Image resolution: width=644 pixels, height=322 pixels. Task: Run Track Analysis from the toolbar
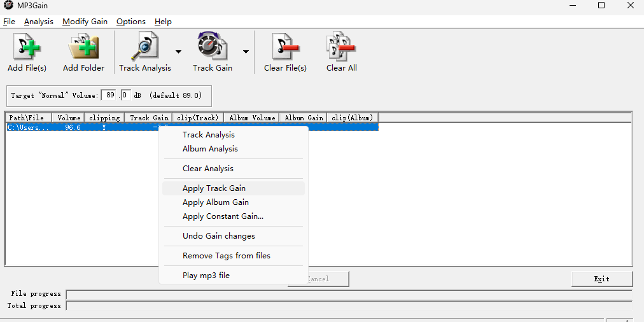[x=144, y=52]
